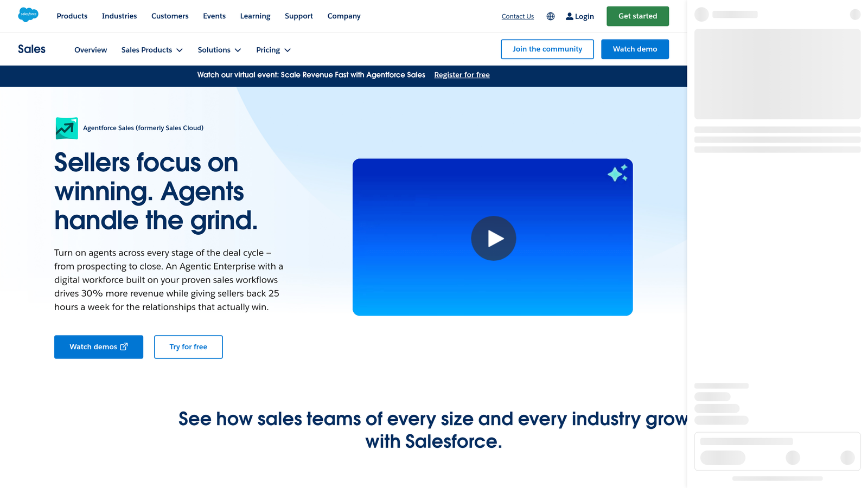This screenshot has height=488, width=868.
Task: Click the Agentforce Sales chart icon
Action: [67, 129]
